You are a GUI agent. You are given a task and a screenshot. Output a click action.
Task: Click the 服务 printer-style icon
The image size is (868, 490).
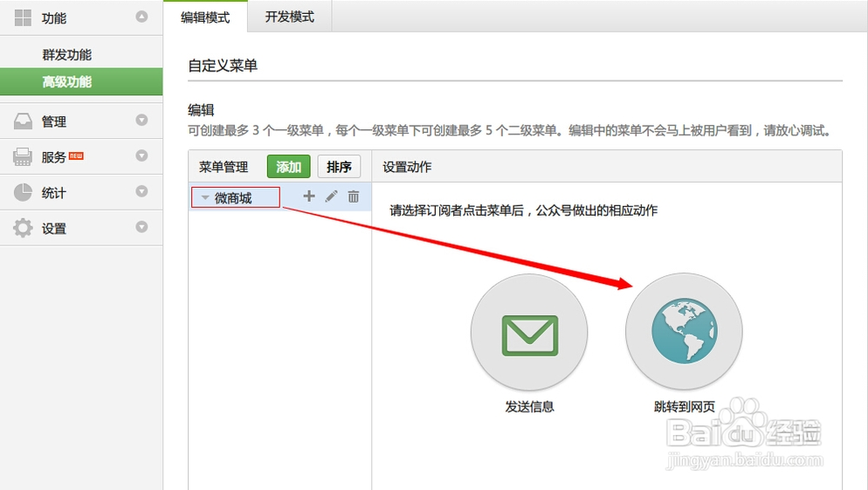(x=23, y=156)
